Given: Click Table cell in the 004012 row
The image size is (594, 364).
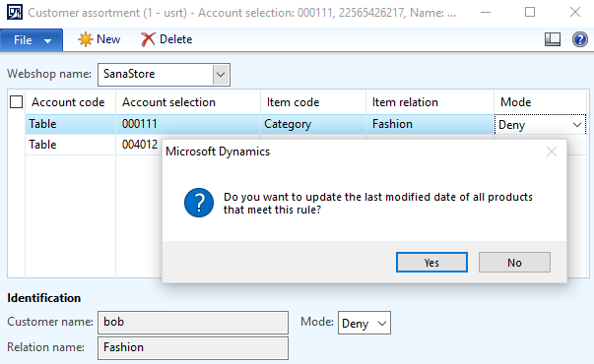Looking at the screenshot, I should (71, 145).
